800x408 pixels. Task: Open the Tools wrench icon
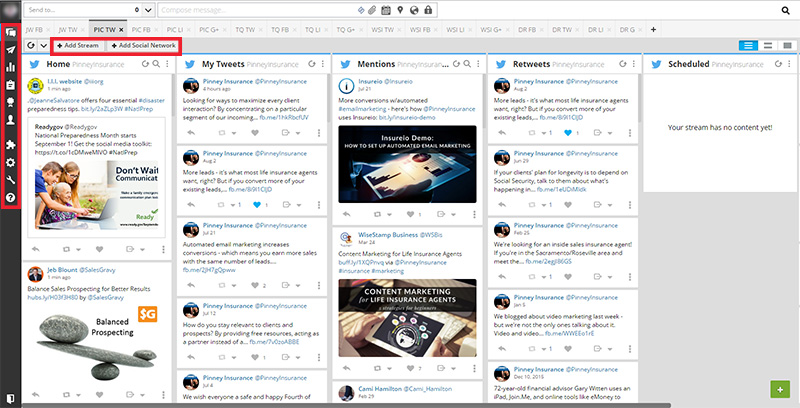pyautogui.click(x=10, y=180)
